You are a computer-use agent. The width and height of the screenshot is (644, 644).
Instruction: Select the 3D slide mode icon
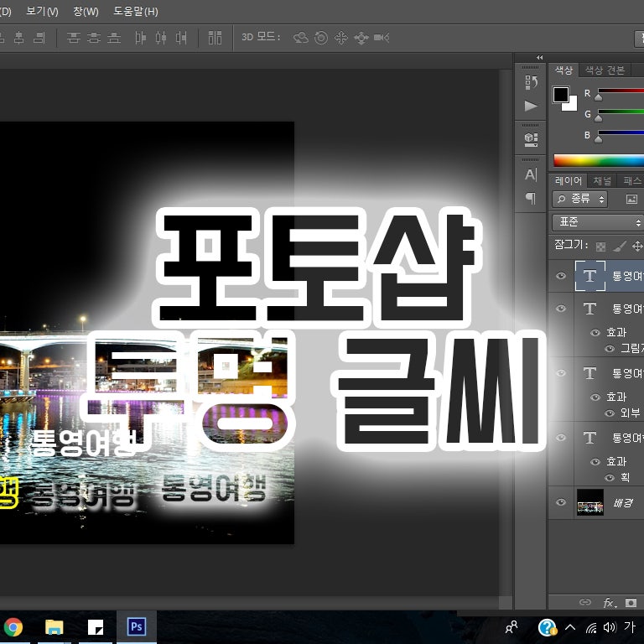pyautogui.click(x=361, y=39)
